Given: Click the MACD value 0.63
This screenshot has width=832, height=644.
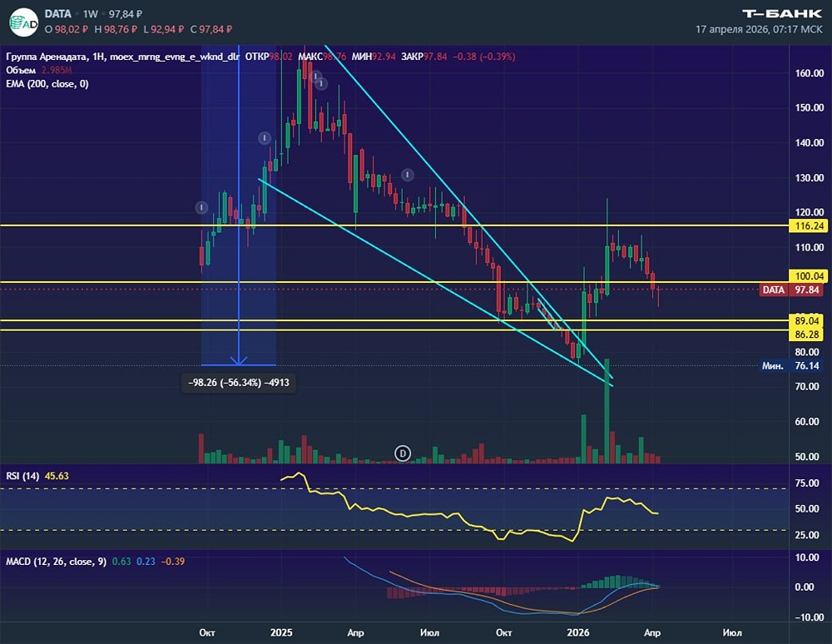Looking at the screenshot, I should (x=121, y=562).
